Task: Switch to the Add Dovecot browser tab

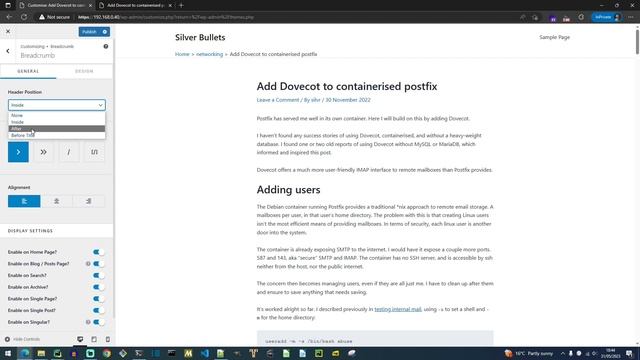Action: coord(135,5)
